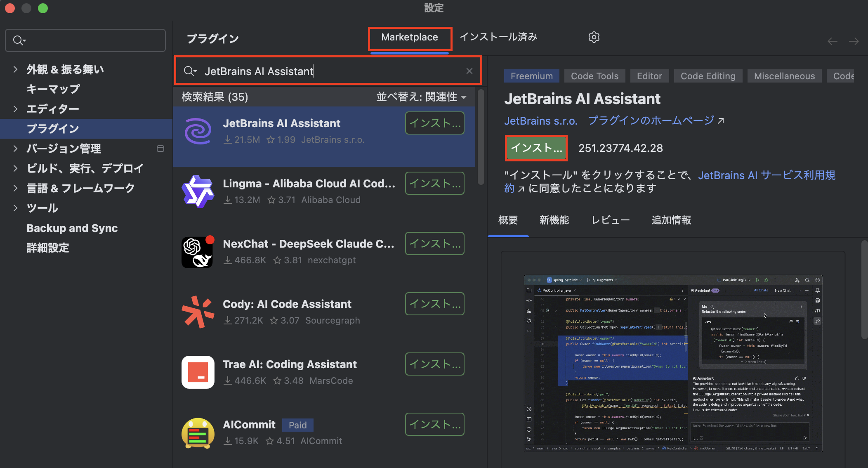
Task: Switch to the インストール済み tab
Action: pyautogui.click(x=498, y=37)
